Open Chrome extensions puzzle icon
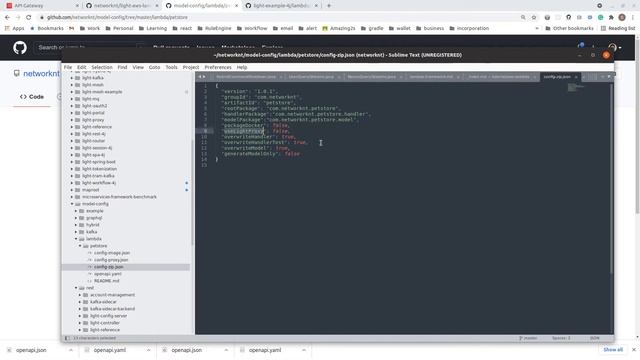Screen dimensions: 640x360 point(611,18)
